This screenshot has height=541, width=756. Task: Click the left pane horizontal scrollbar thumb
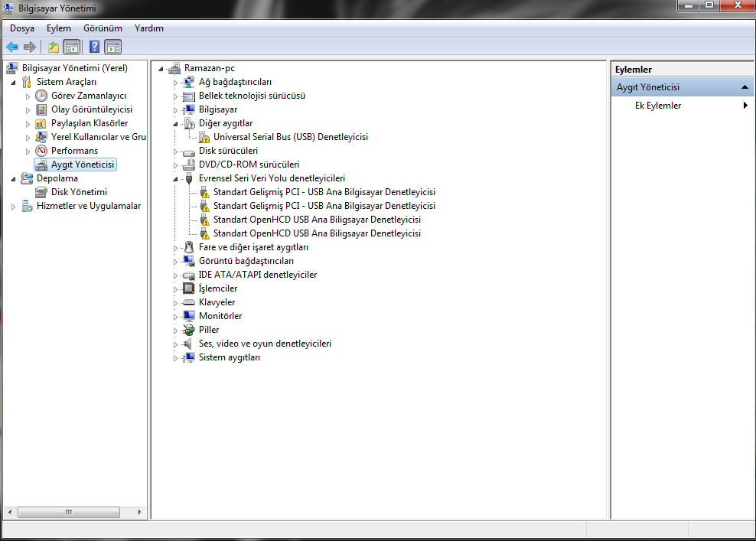pyautogui.click(x=68, y=512)
